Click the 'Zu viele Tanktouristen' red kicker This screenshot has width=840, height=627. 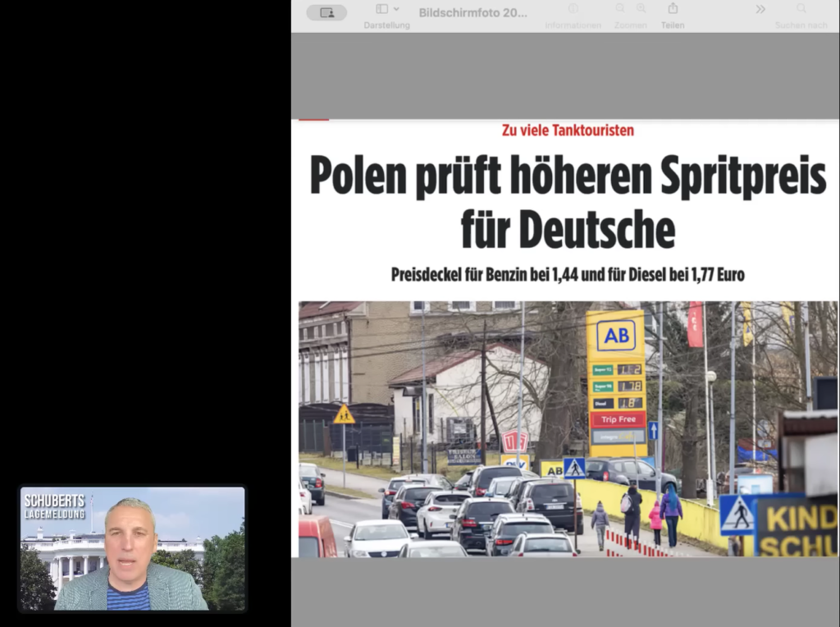pos(568,130)
